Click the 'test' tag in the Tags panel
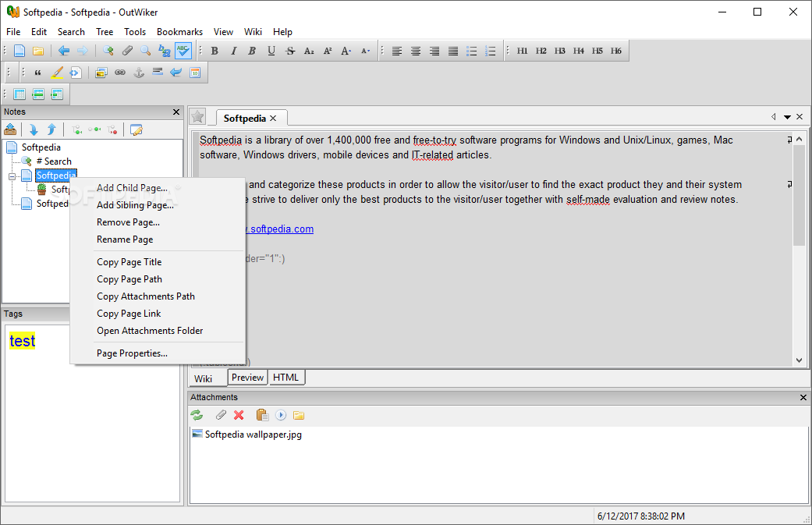Screen dimensions: 812x525 [23, 341]
